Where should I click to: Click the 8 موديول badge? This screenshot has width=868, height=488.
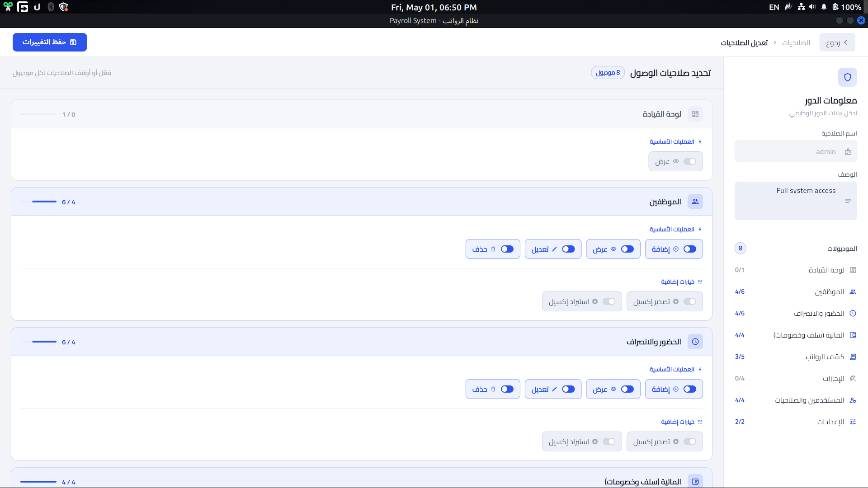[608, 73]
